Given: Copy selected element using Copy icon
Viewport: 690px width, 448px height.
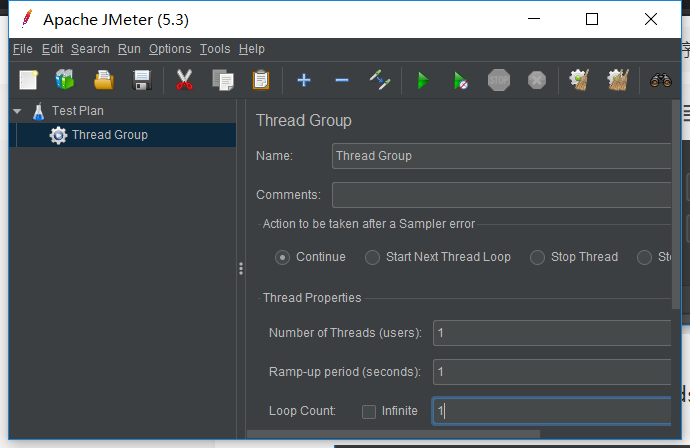Looking at the screenshot, I should [223, 81].
